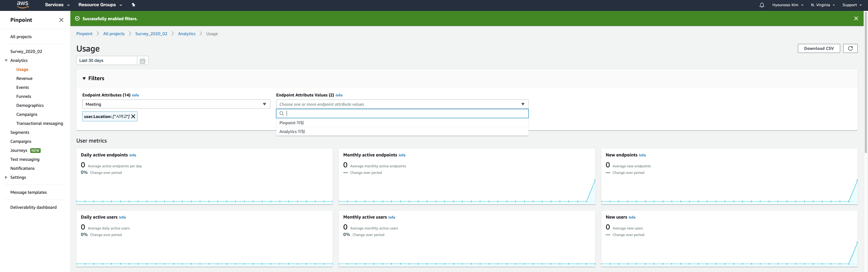This screenshot has height=272, width=868.
Task: Open the calendar date picker icon
Action: 143,61
